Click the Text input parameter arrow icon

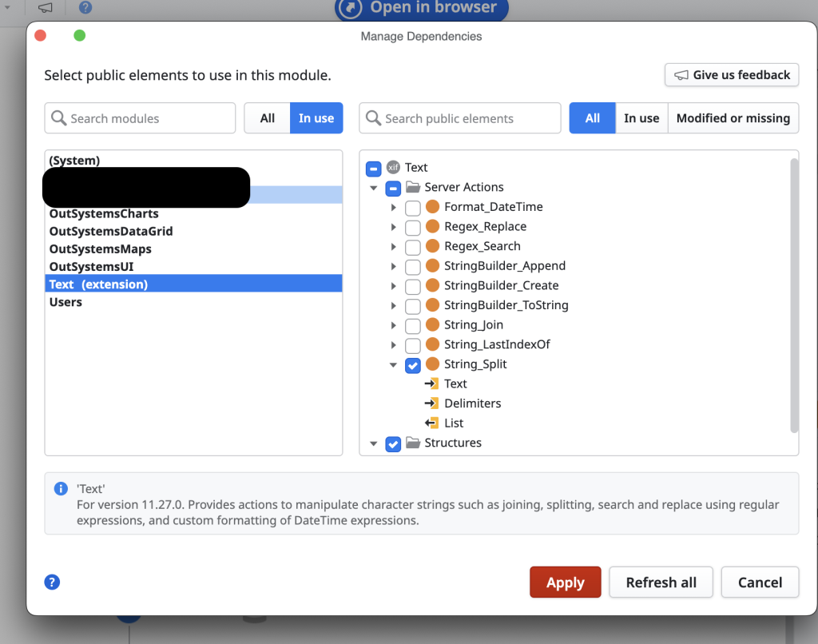click(x=432, y=384)
